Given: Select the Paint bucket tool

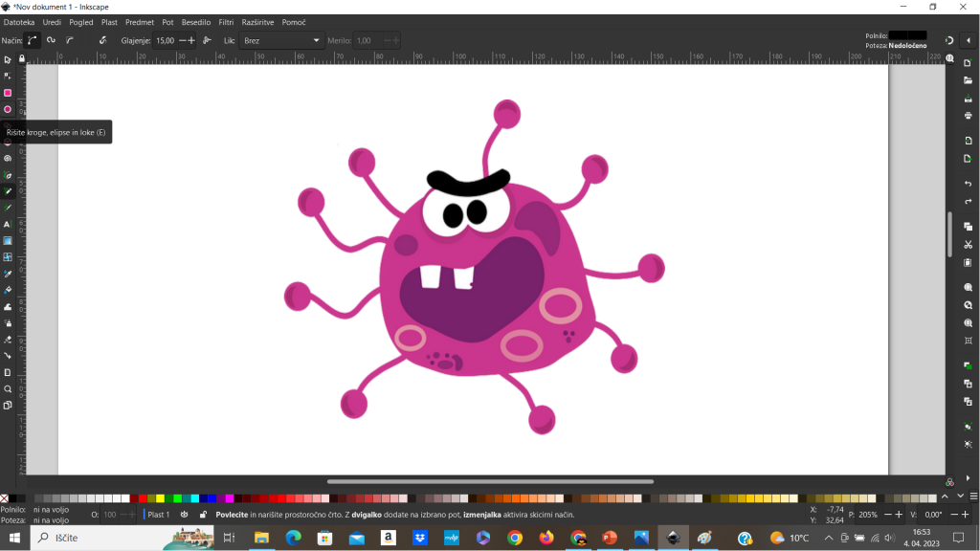Looking at the screenshot, I should (x=8, y=291).
